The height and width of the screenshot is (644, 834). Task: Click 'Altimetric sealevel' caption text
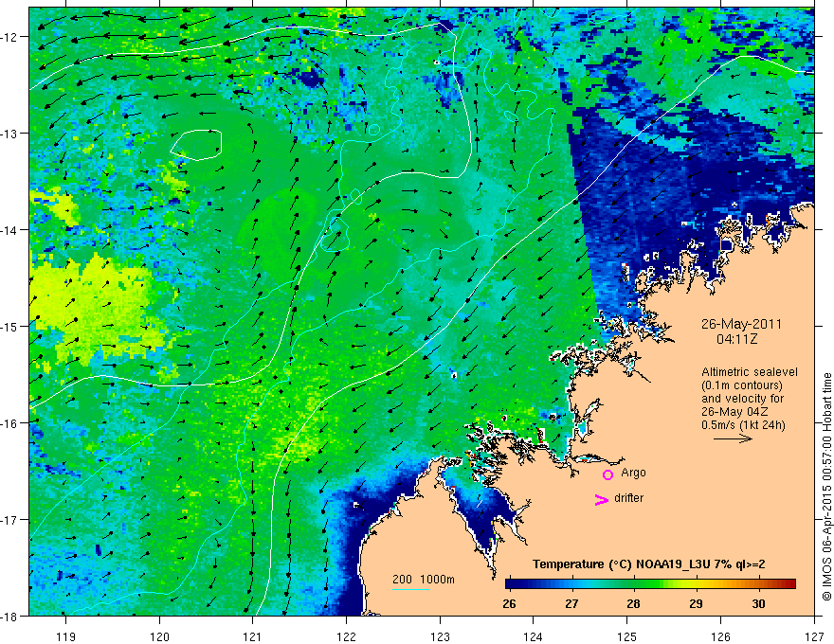tap(750, 372)
